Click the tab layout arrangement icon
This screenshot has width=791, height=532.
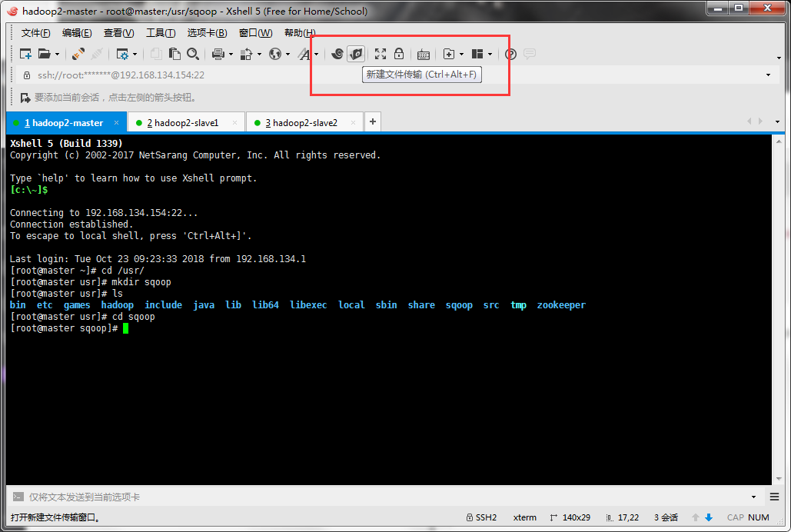click(477, 54)
